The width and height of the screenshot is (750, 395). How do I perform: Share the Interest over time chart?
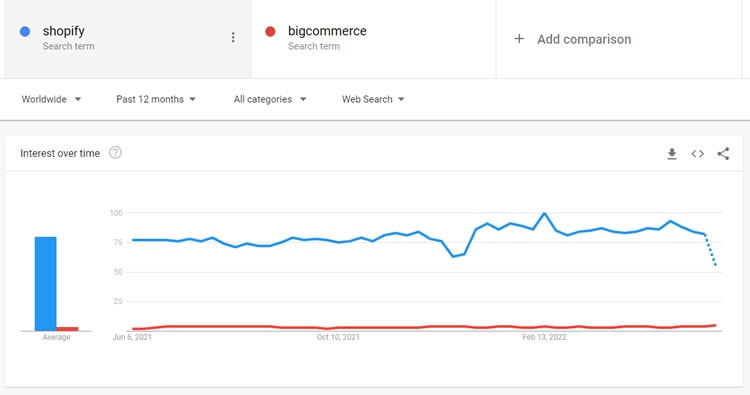pos(723,154)
